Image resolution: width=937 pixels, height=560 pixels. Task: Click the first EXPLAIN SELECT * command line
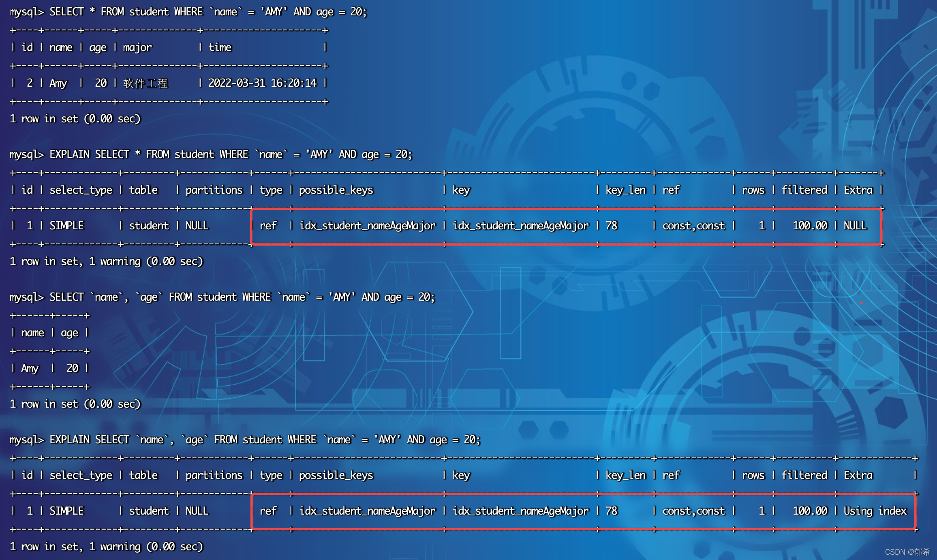[211, 154]
